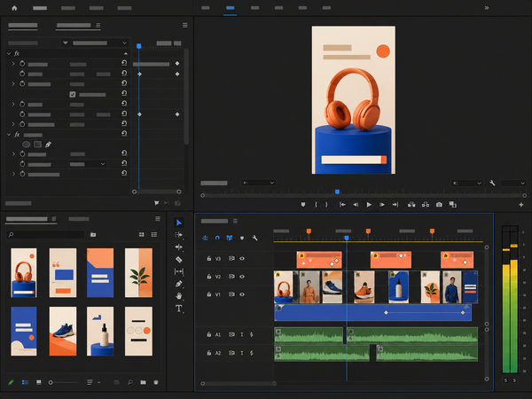Switch to the first tab in the top-left panel
Viewport: 532px width, 399px height.
[x=23, y=25]
